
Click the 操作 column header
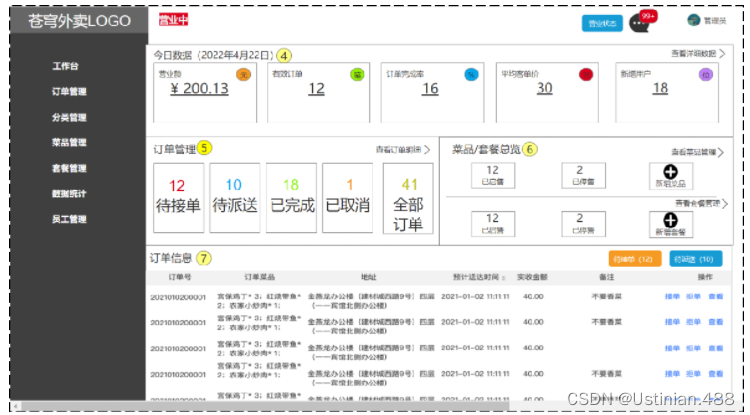[x=705, y=277]
